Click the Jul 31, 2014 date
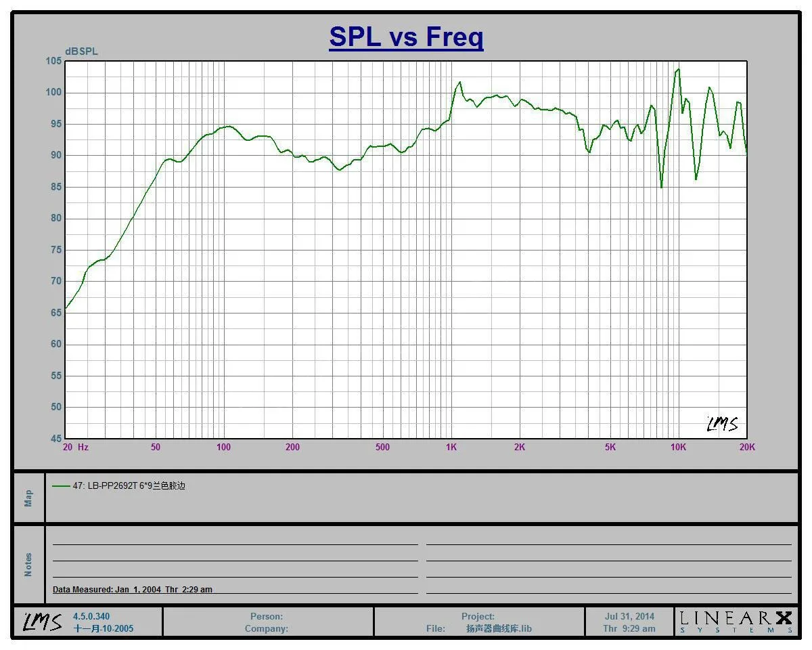The image size is (812, 650). click(x=629, y=617)
